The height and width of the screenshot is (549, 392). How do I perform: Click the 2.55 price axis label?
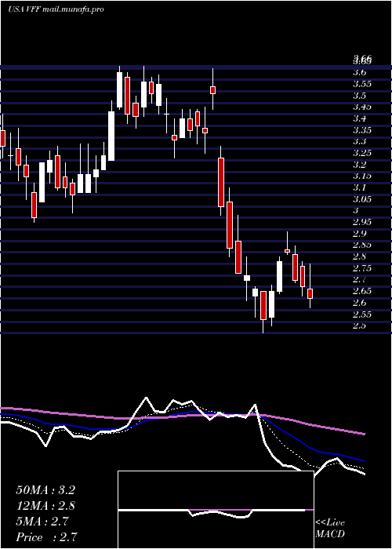[362, 314]
